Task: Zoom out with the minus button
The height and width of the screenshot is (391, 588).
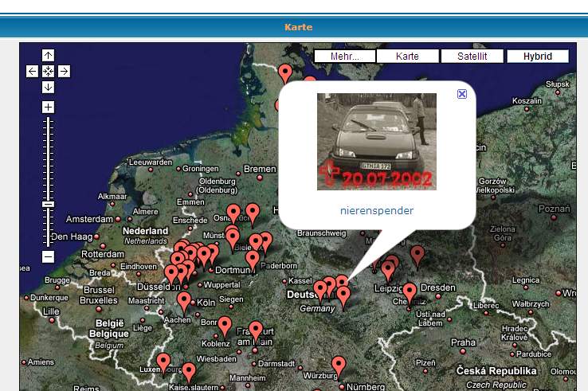Action: 48,256
